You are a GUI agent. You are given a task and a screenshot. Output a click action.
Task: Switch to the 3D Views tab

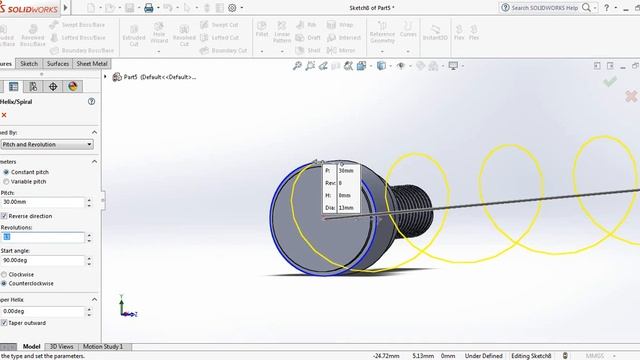click(61, 347)
